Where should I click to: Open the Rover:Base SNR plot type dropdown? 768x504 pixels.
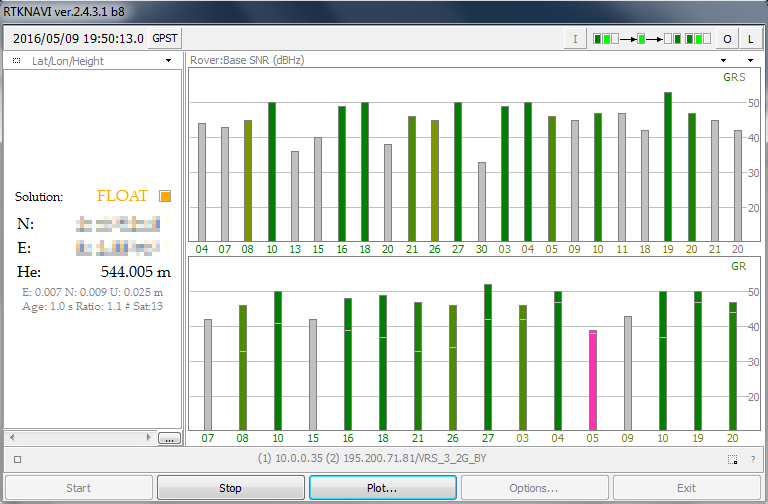749,61
